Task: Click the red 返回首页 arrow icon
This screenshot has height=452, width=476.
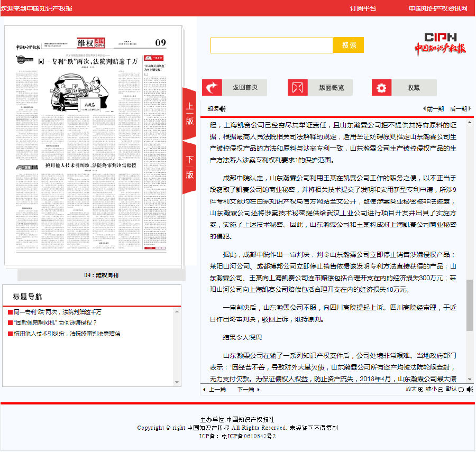Action: pos(212,88)
